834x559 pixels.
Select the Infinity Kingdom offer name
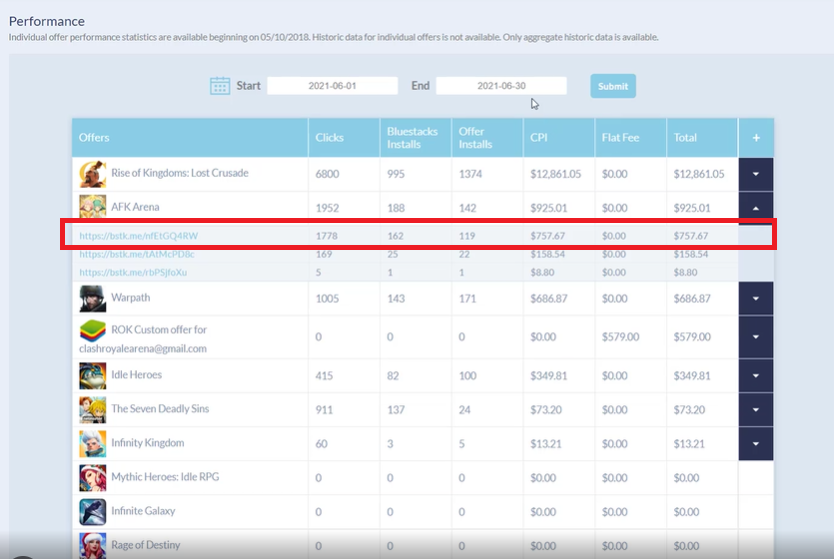(147, 443)
